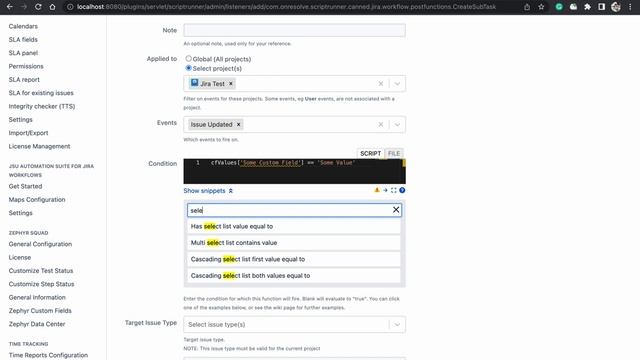Open Maps Configuration link
640x360 pixels.
point(37,200)
